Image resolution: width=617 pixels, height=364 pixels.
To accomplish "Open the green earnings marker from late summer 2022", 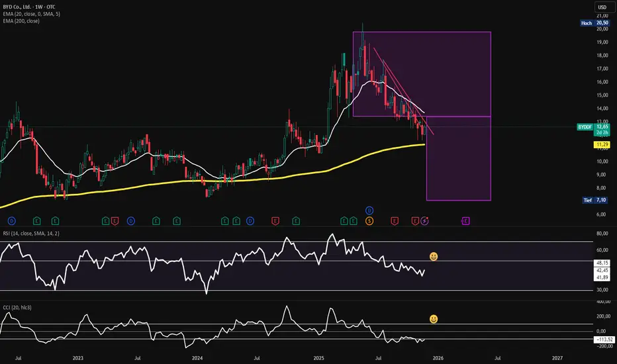I will coord(36,221).
